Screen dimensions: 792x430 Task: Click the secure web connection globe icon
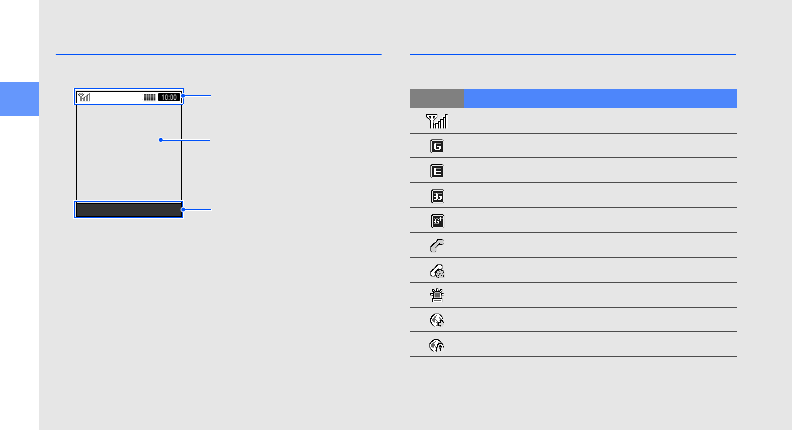[x=437, y=346]
